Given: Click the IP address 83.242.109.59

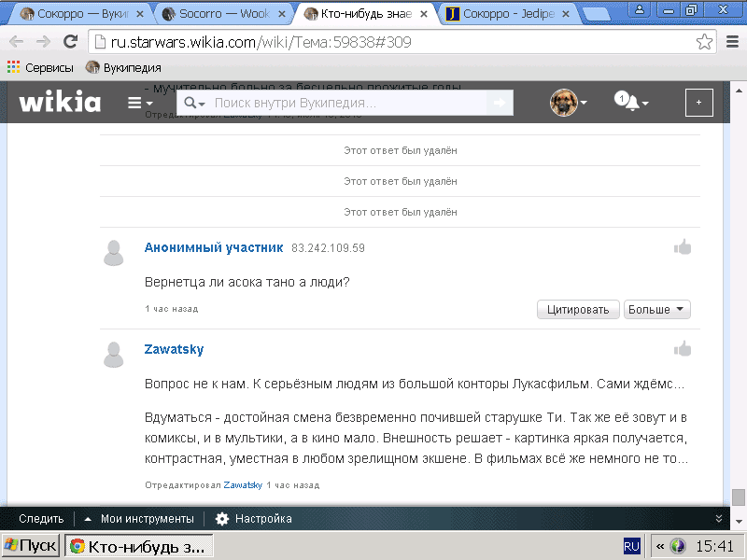Looking at the screenshot, I should (x=328, y=248).
